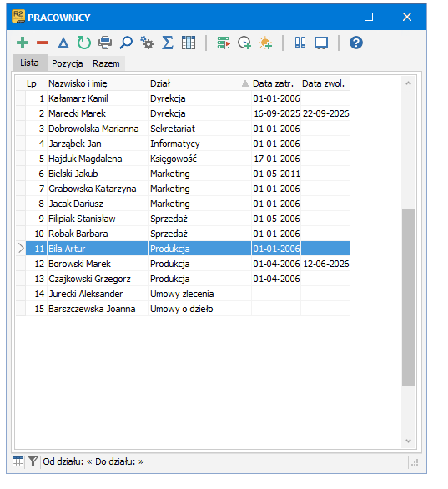
Task: Select the row Barszczewska Joanna
Action: tap(183, 309)
